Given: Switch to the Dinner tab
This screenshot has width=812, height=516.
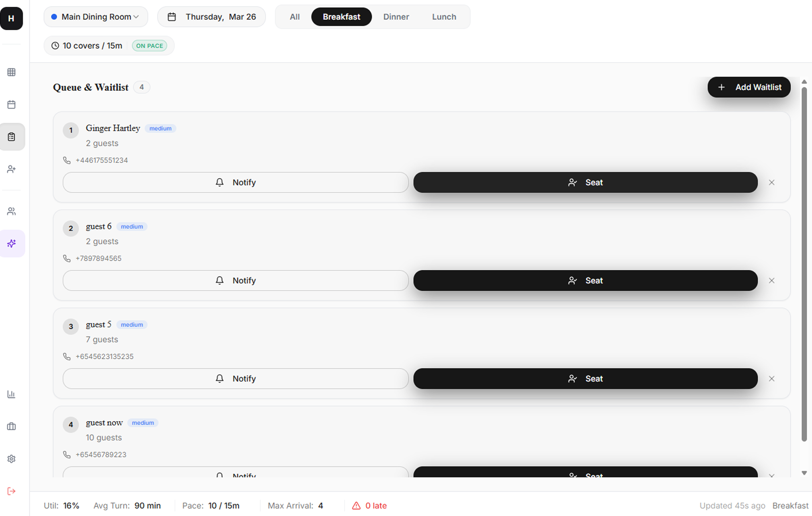Looking at the screenshot, I should tap(396, 16).
